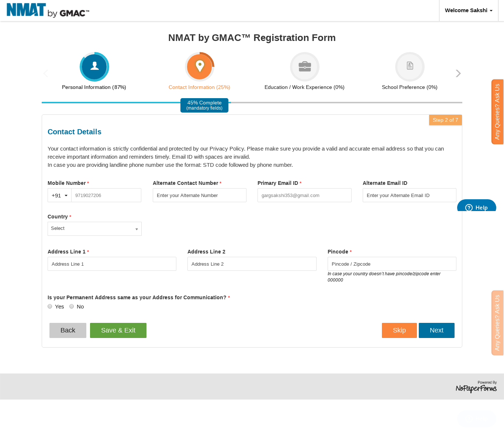This screenshot has width=504, height=445.
Task: Open the Privacy Policy link
Action: pos(221,149)
